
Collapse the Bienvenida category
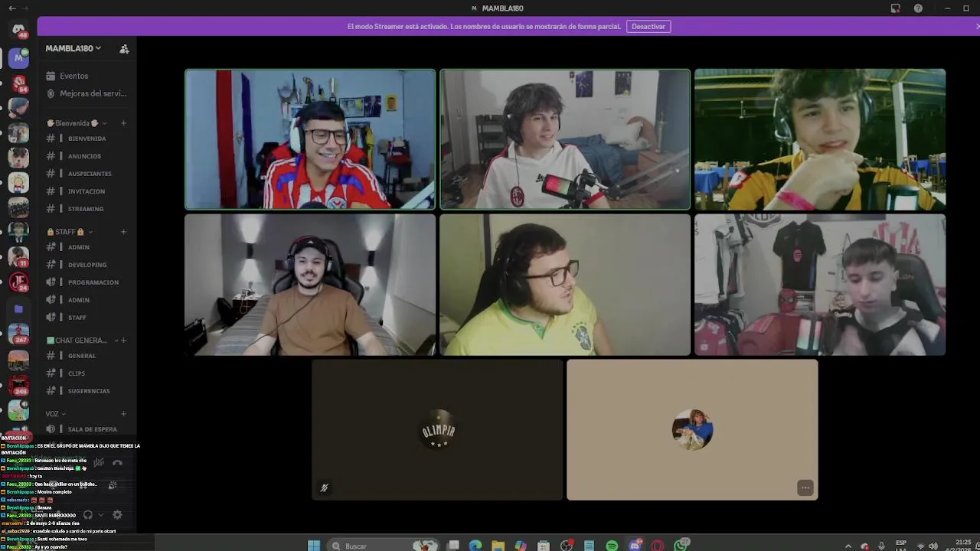pyautogui.click(x=77, y=123)
